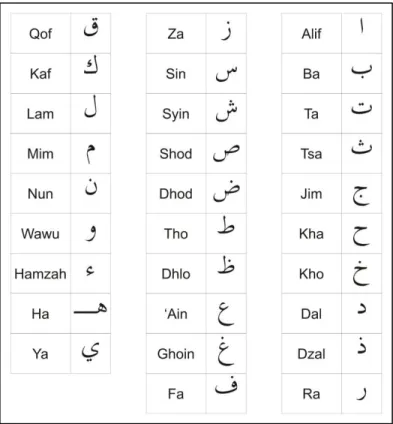Select the Alif Arabic character

click(x=361, y=27)
